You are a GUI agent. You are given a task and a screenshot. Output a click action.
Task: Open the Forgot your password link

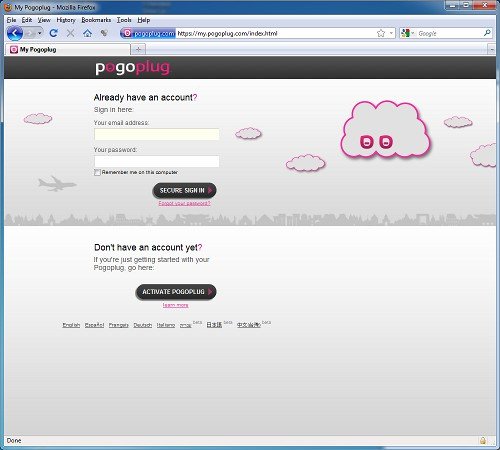click(184, 203)
